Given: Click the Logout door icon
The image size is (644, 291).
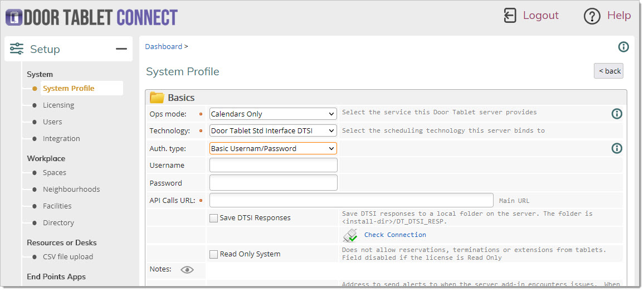Looking at the screenshot, I should tap(510, 16).
